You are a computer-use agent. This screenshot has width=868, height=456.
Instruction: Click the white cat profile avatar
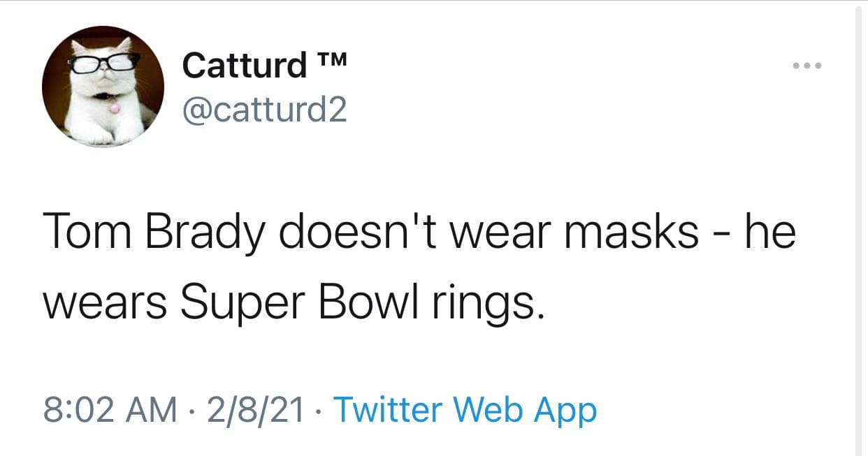[103, 87]
